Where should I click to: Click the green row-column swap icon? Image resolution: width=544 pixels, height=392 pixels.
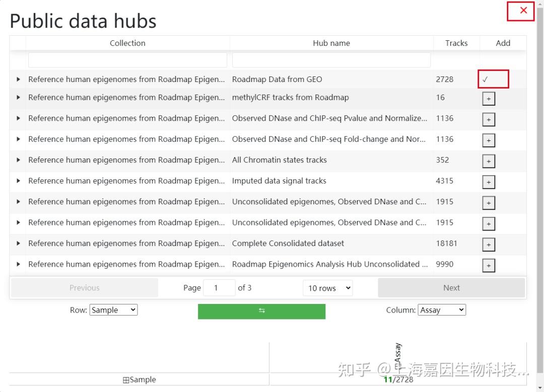(x=261, y=311)
